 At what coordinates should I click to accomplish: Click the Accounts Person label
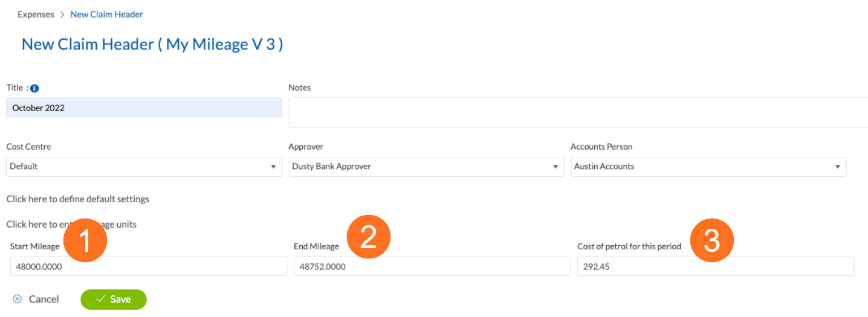601,147
